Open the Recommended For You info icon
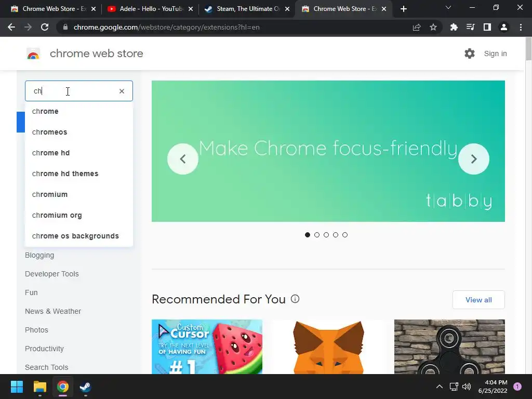 295,299
